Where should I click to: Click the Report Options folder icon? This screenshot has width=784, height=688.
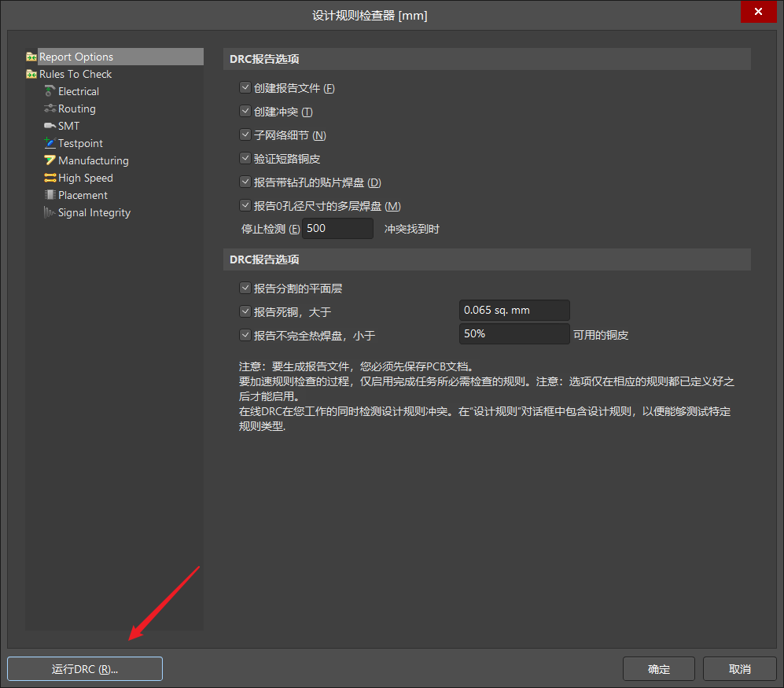(31, 57)
